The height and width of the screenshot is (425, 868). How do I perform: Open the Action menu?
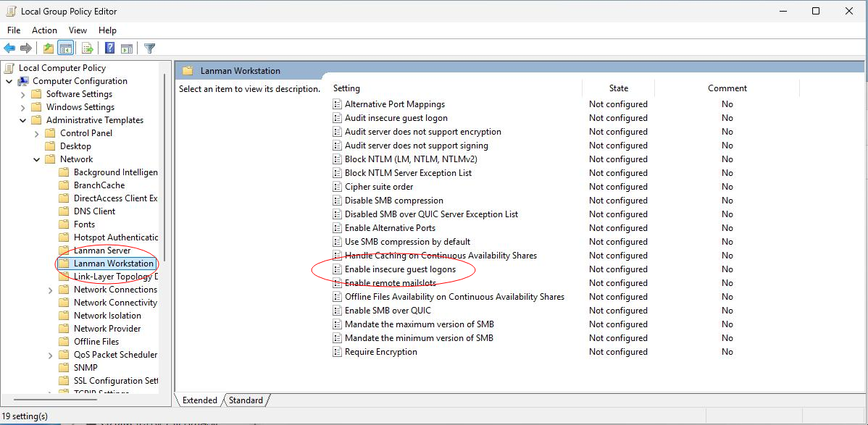tap(44, 30)
